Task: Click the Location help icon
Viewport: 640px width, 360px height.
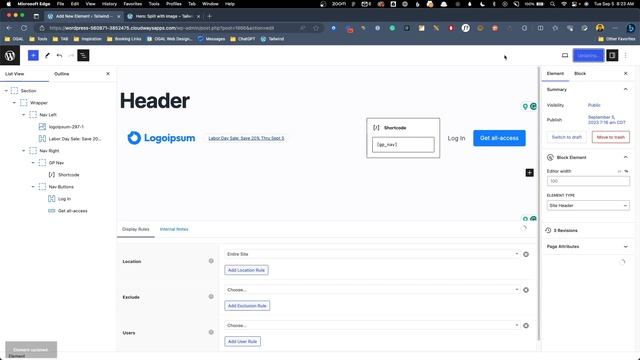Action: point(211,261)
